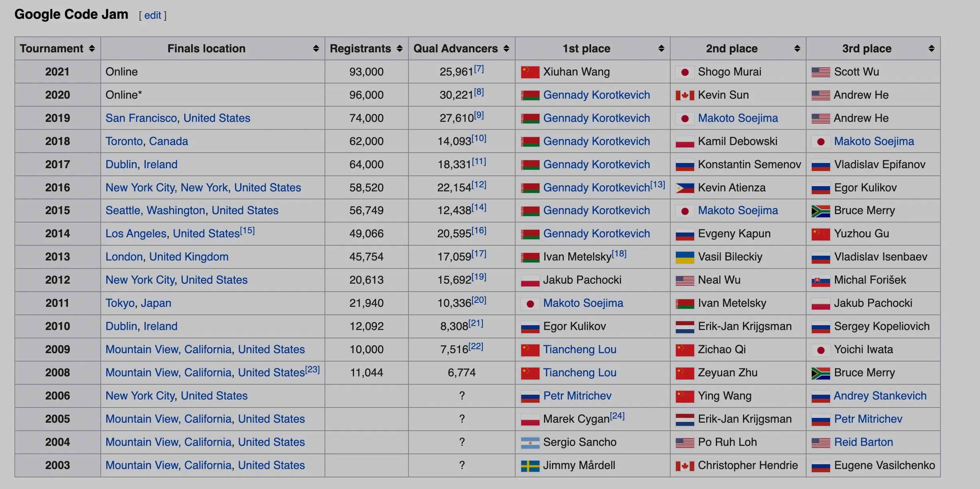This screenshot has width=980, height=489.
Task: Click Russia flag beside Eugene Vasilchenko
Action: pyautogui.click(x=821, y=466)
